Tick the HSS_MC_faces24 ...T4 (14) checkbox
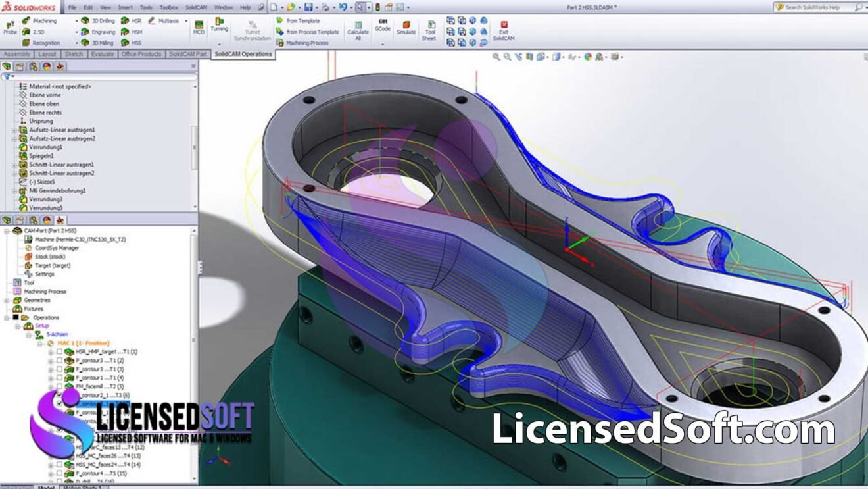The image size is (868, 489). [59, 464]
